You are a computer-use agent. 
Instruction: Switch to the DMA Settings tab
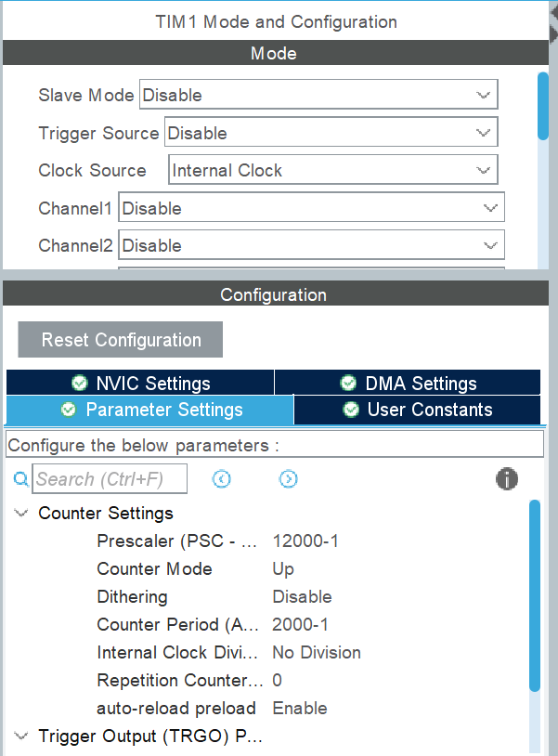click(x=409, y=383)
